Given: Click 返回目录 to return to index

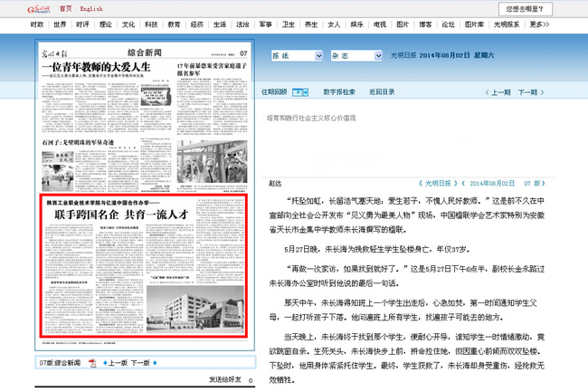Looking at the screenshot, I should (x=383, y=91).
